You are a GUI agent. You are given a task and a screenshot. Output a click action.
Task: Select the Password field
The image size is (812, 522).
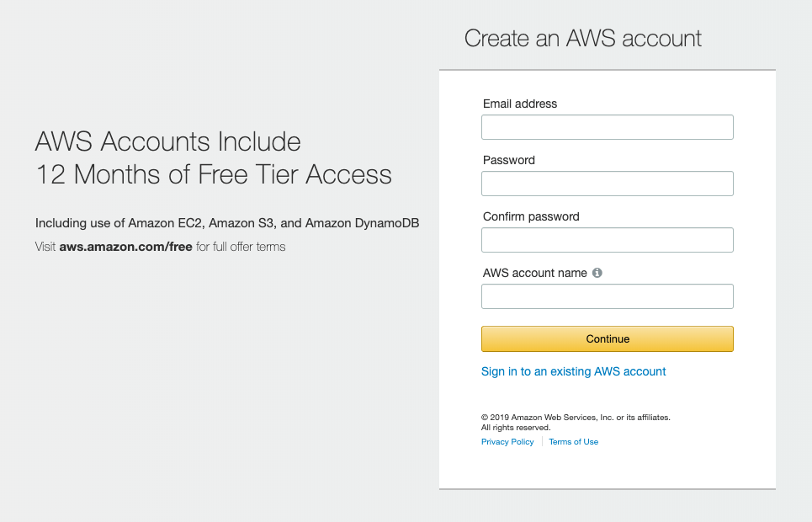(607, 183)
